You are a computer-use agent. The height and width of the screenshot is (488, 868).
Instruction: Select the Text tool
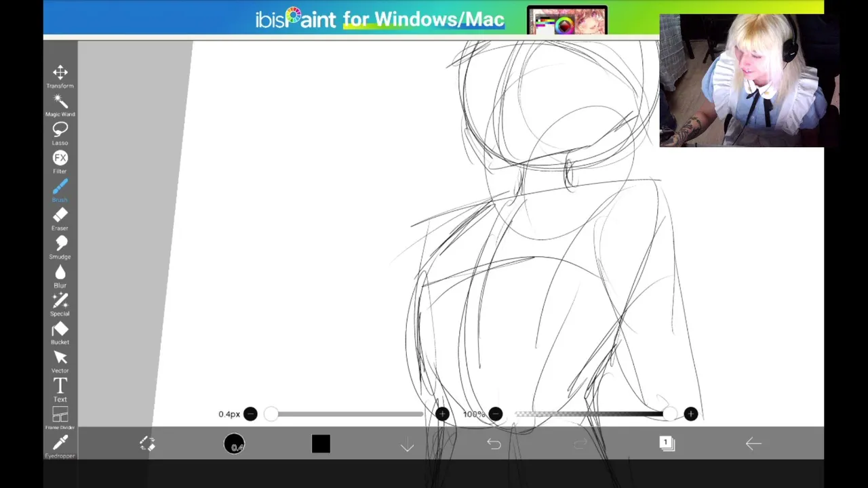click(60, 390)
